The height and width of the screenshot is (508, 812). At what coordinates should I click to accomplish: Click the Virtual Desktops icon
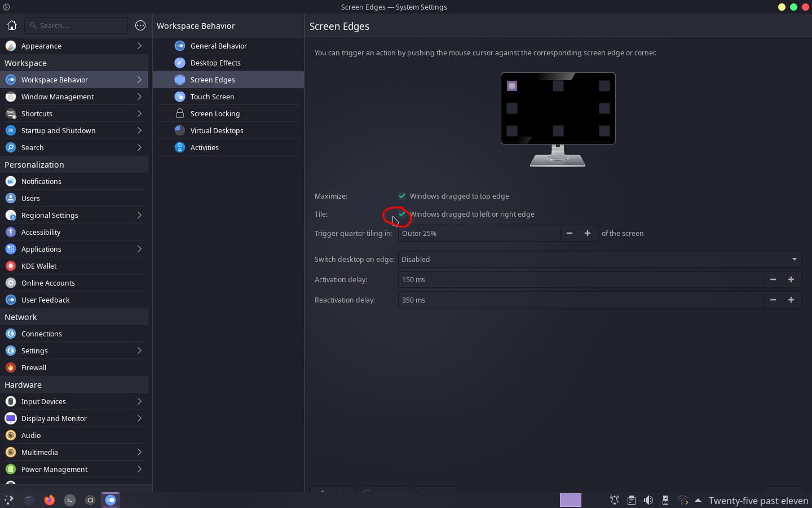pos(180,130)
